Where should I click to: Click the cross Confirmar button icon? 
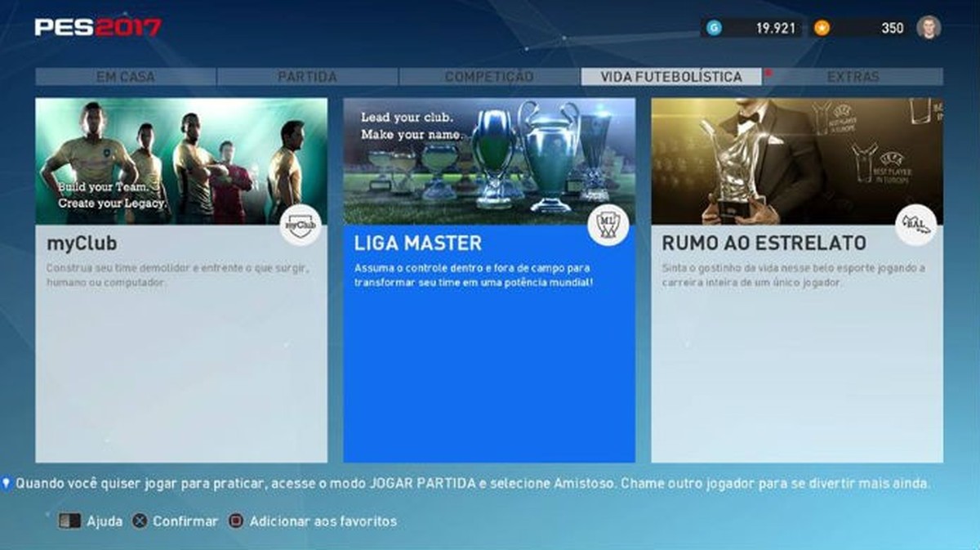(140, 521)
